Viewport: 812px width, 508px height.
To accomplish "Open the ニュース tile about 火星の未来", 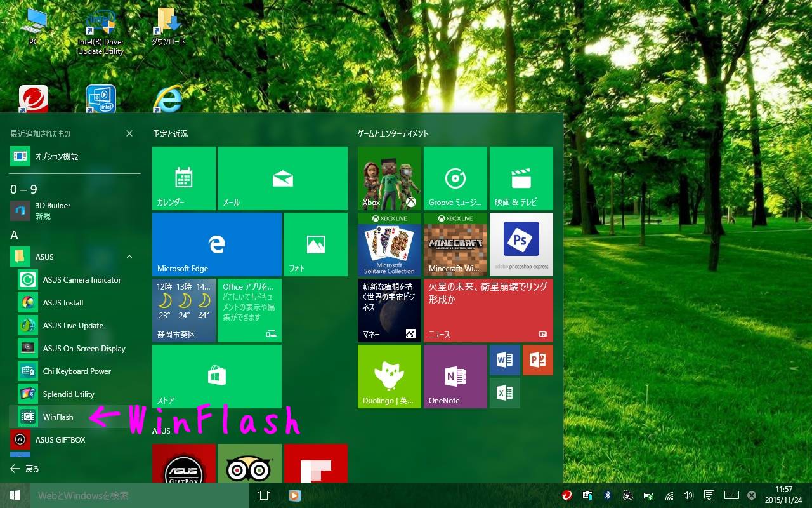I will 488,311.
